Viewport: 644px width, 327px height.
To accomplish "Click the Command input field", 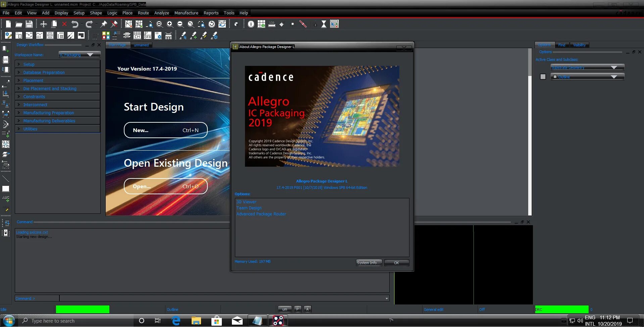I will coord(224,298).
